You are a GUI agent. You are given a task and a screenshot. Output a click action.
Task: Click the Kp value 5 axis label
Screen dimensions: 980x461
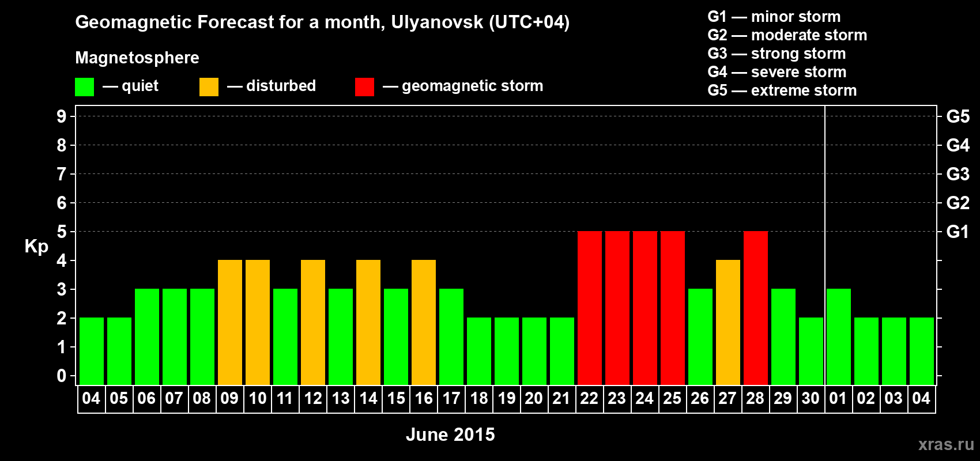tap(62, 232)
